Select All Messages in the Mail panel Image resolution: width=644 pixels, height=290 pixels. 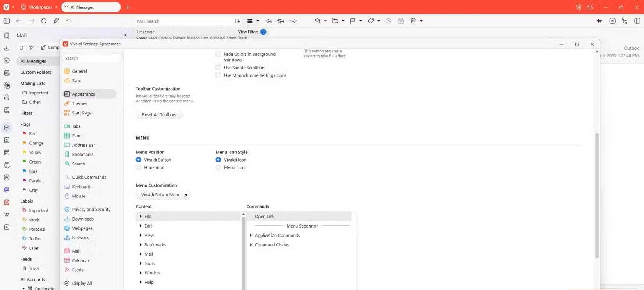click(x=33, y=61)
